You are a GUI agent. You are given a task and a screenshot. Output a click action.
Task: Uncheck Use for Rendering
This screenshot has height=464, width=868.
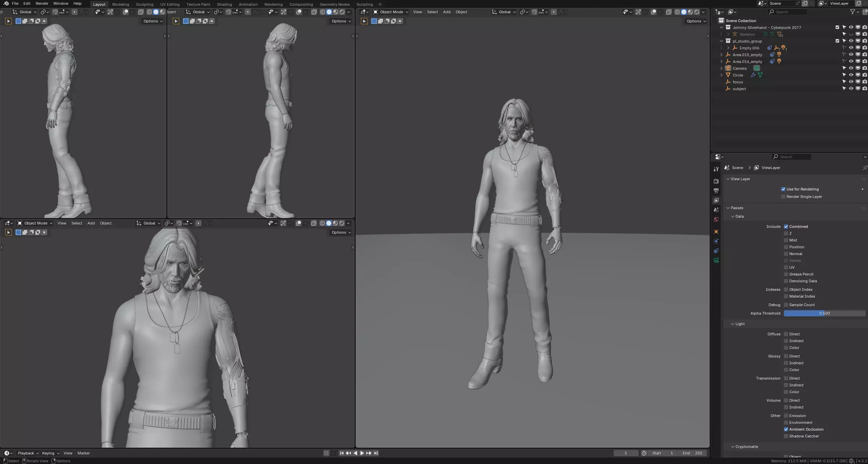point(783,189)
